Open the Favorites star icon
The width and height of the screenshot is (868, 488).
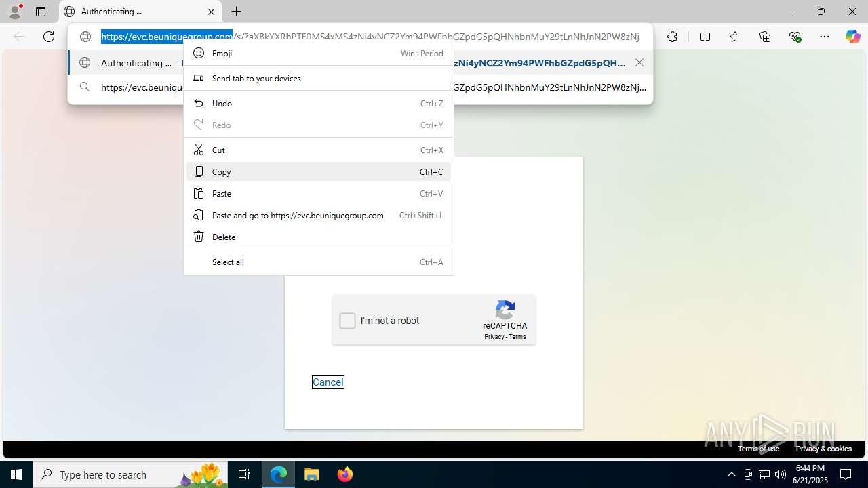735,37
